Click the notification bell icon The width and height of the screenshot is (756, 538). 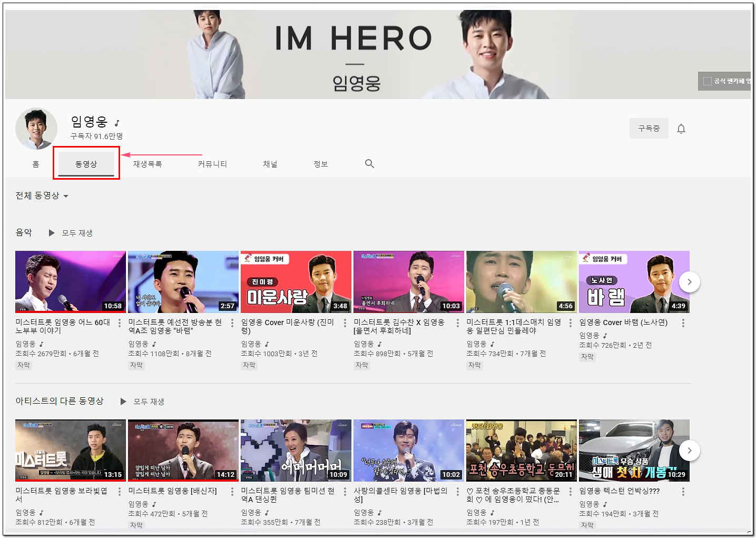pyautogui.click(x=681, y=129)
